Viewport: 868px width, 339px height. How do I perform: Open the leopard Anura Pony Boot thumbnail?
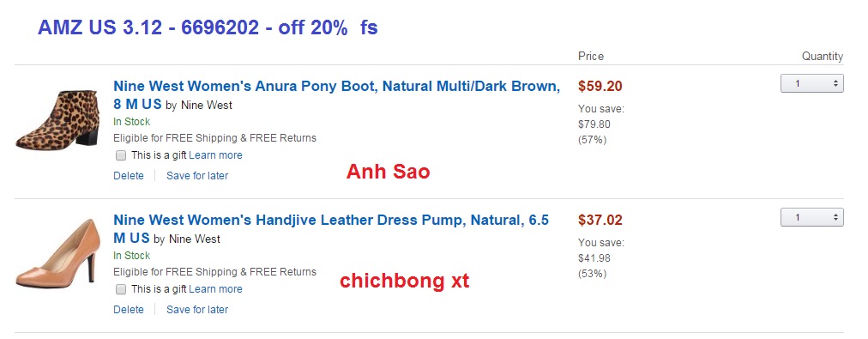(x=57, y=120)
